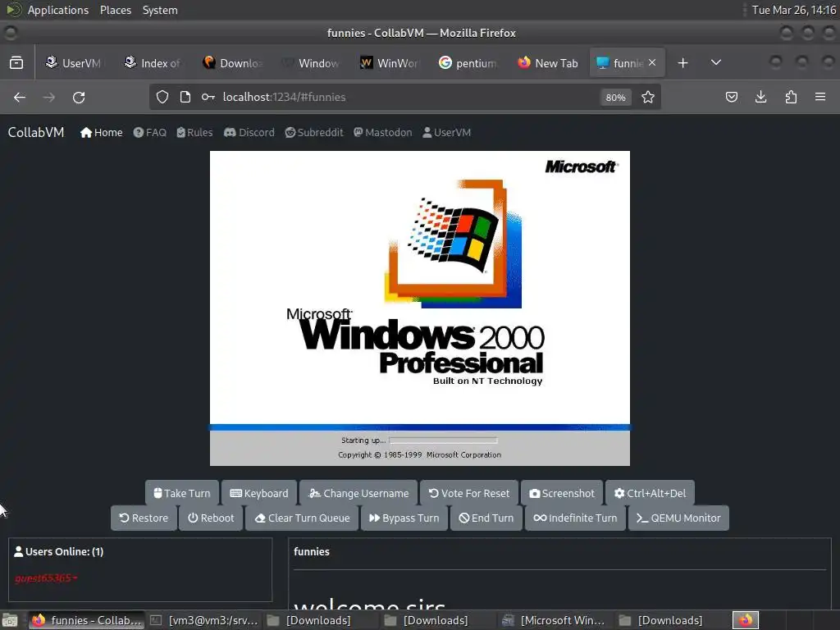The image size is (840, 630).
Task: Expand the list all tabs dropdown
Action: point(715,62)
